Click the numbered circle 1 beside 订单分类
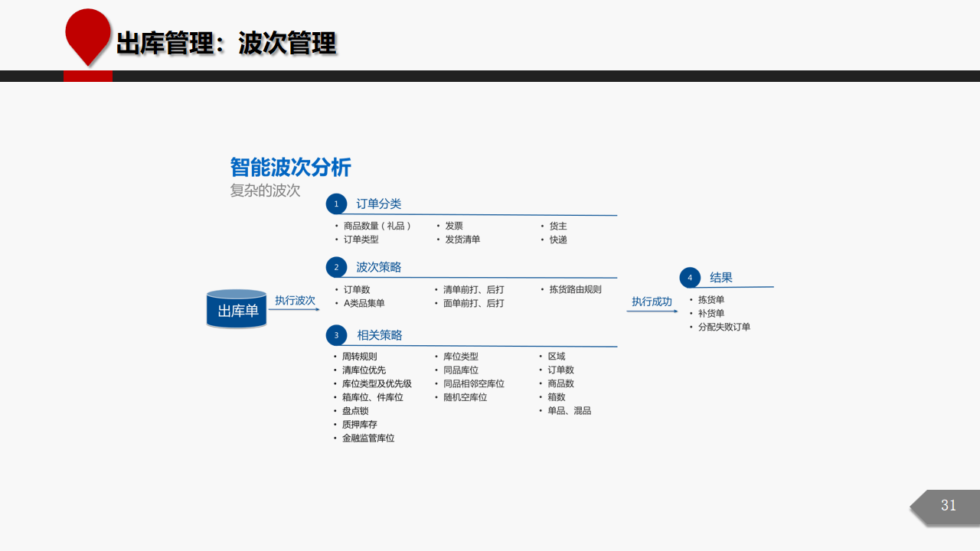 click(336, 204)
